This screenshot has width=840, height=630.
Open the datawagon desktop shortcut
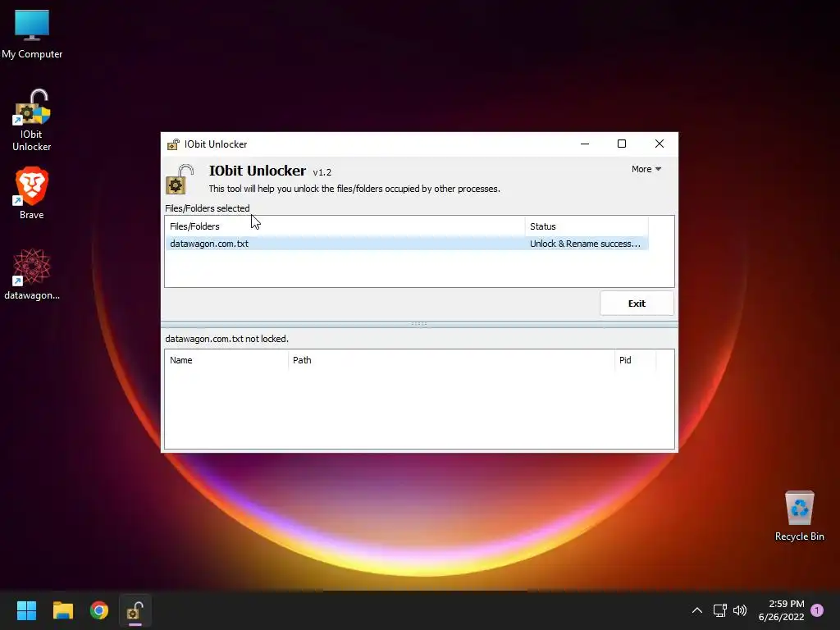pos(32,274)
